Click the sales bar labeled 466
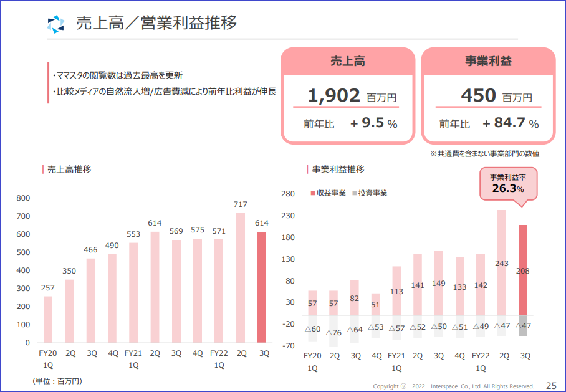This screenshot has height=392, width=566. click(x=90, y=300)
